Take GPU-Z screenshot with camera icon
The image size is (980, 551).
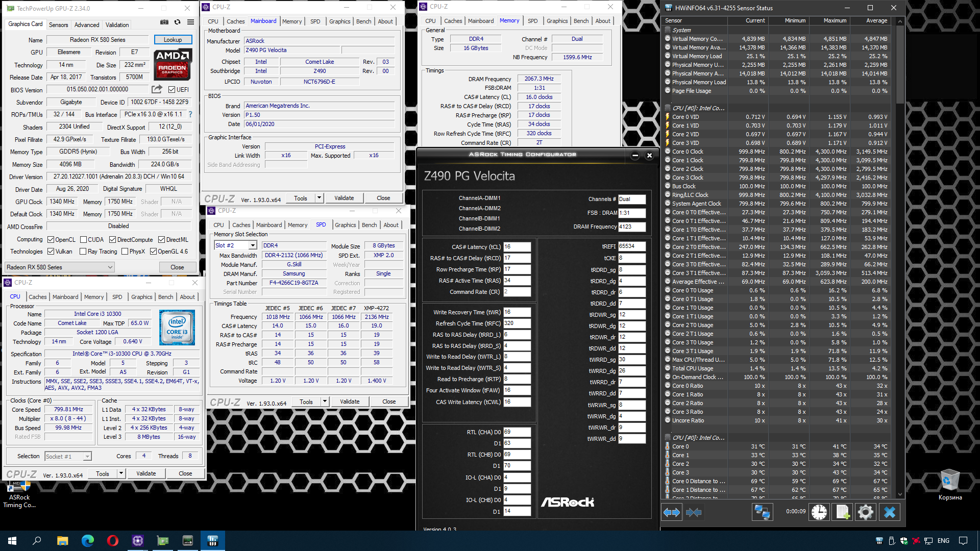[164, 22]
